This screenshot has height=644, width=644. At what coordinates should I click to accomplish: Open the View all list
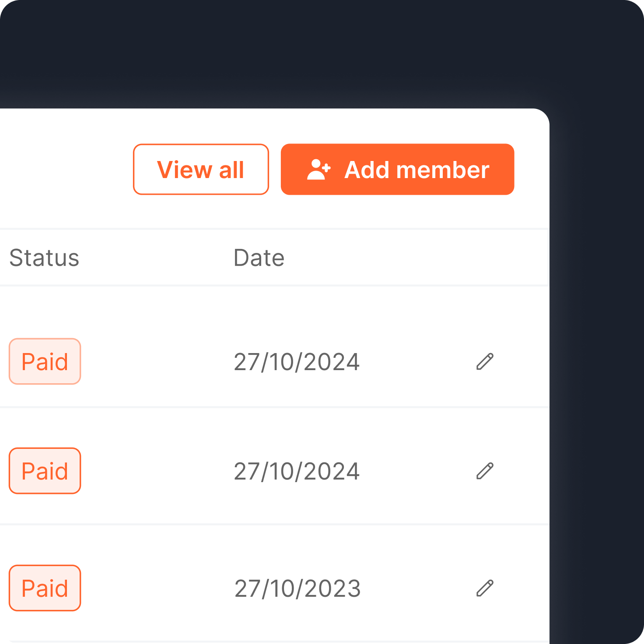click(201, 169)
